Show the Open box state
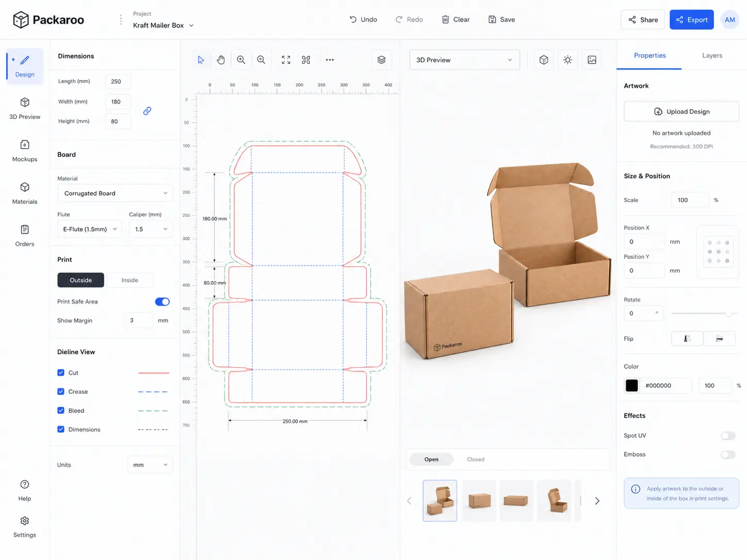 click(x=431, y=459)
